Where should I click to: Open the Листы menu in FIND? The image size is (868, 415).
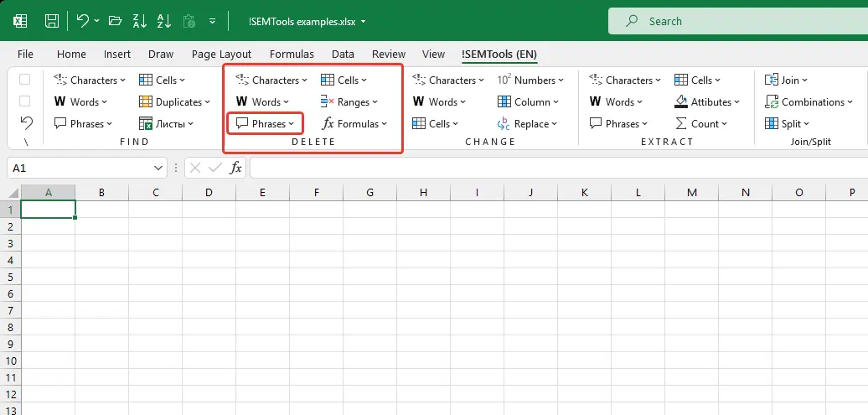(x=166, y=124)
